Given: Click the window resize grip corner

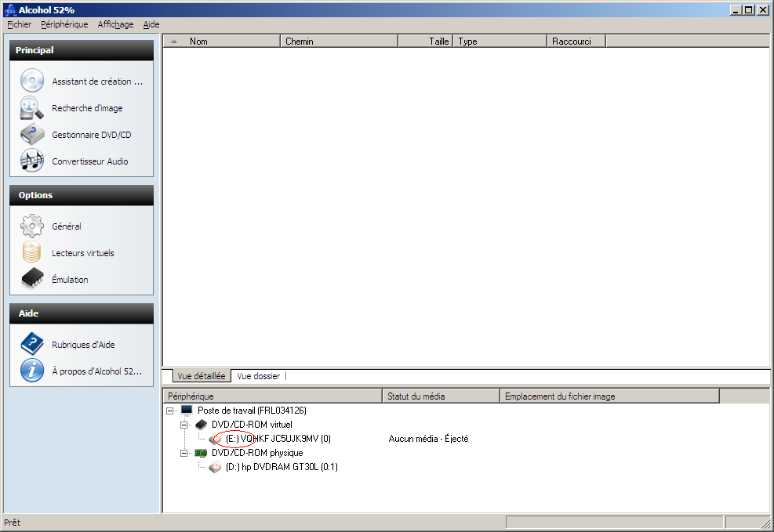Looking at the screenshot, I should click(767, 523).
